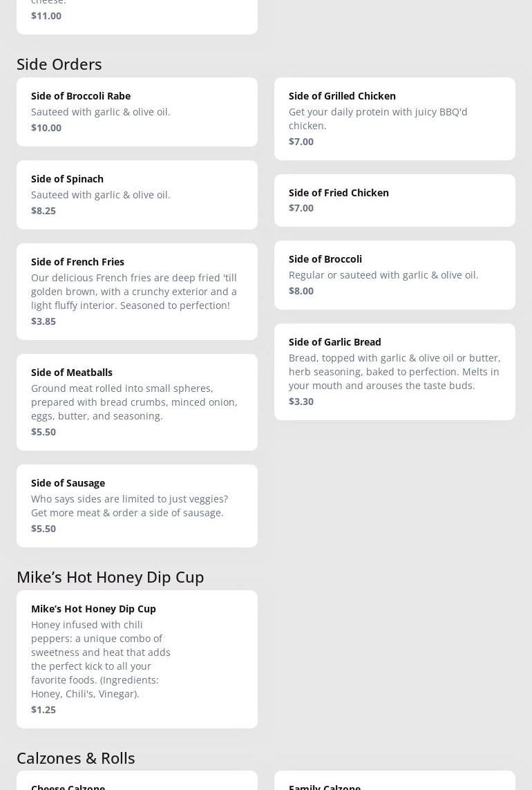Select Side of Fried Chicken

point(395,200)
